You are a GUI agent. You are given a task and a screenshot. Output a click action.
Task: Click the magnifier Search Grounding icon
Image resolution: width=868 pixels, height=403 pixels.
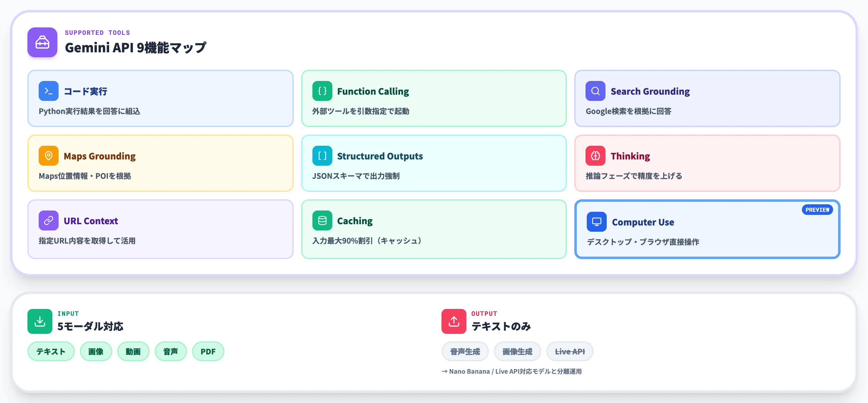596,91
